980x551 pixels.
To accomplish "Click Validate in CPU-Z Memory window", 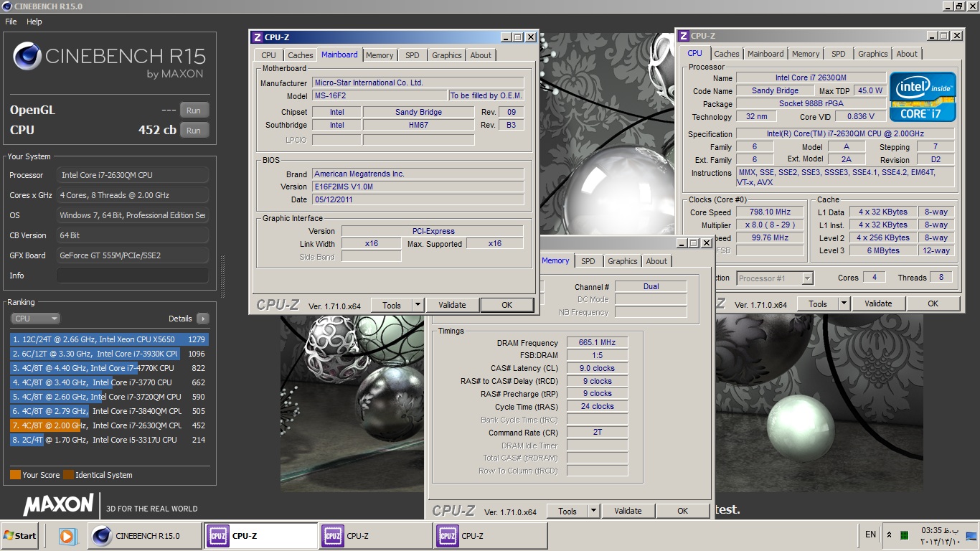I will 628,511.
